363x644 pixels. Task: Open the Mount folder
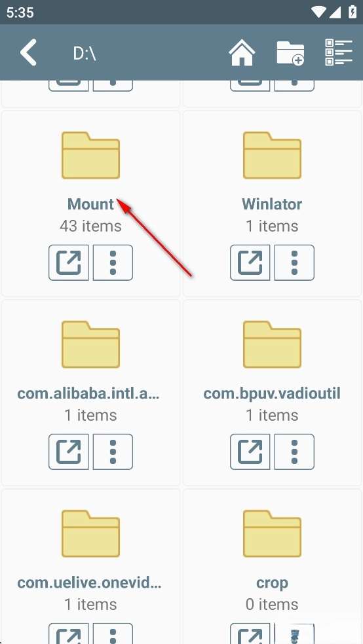click(90, 155)
